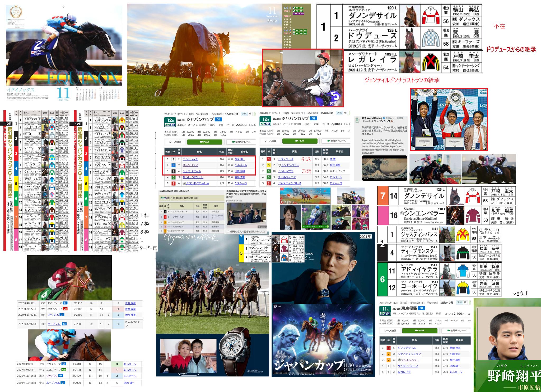
Task: Click レガレイラ's black silks with red X
Action: (431, 62)
